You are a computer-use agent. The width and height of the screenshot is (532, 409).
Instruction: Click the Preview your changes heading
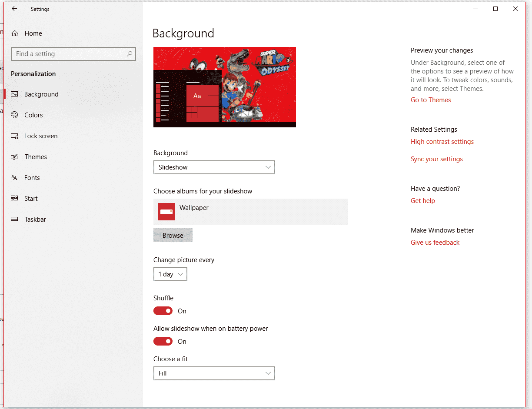pyautogui.click(x=442, y=50)
